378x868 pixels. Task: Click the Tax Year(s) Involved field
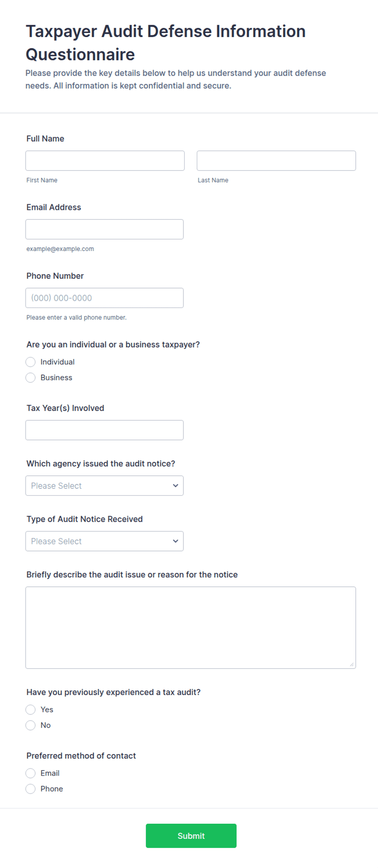[x=104, y=430]
